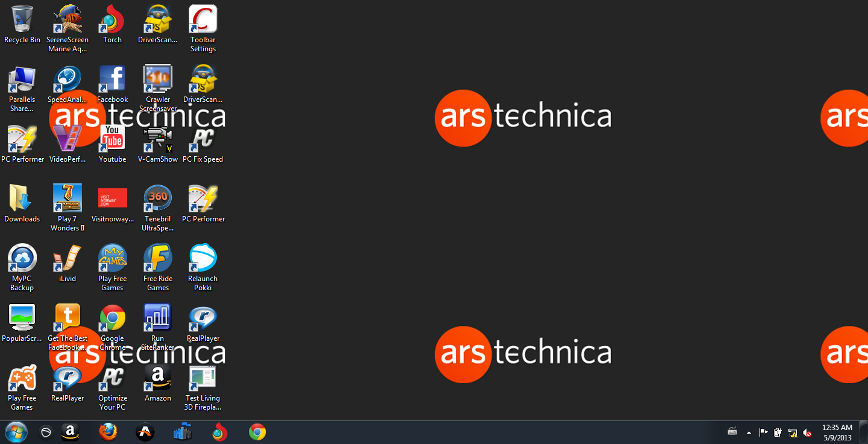Open the muted volume tray icon

[x=807, y=433]
